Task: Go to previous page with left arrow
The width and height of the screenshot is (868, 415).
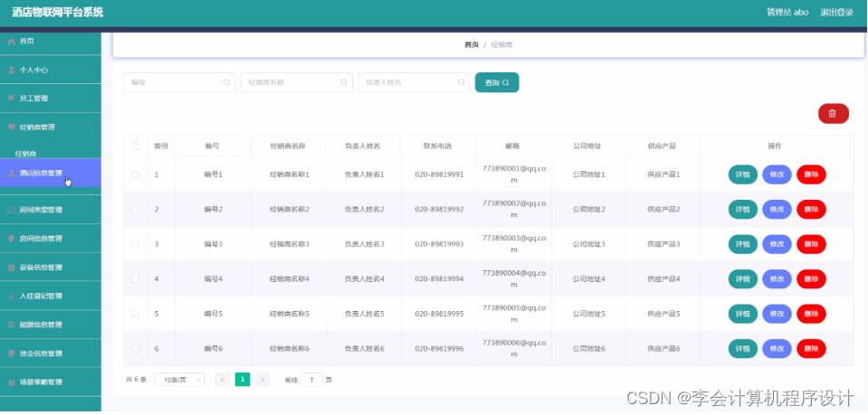Action: click(x=222, y=380)
